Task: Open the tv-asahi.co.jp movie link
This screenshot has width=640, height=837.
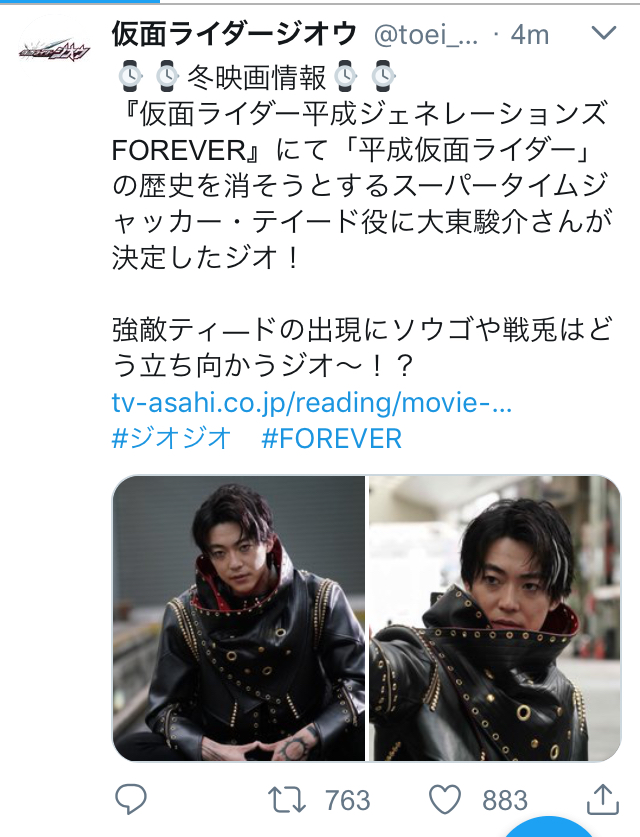Action: click(x=312, y=403)
